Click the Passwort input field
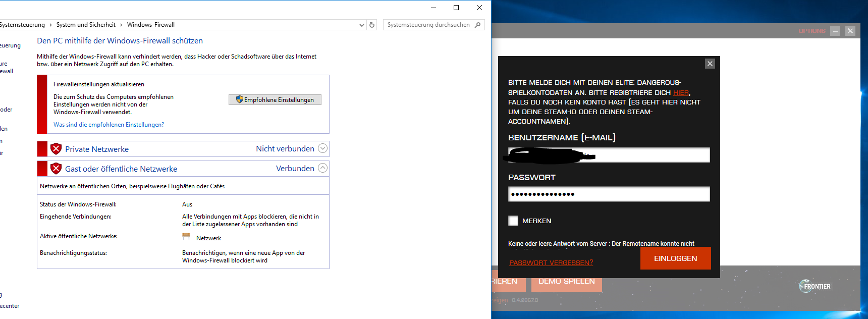 tap(609, 194)
